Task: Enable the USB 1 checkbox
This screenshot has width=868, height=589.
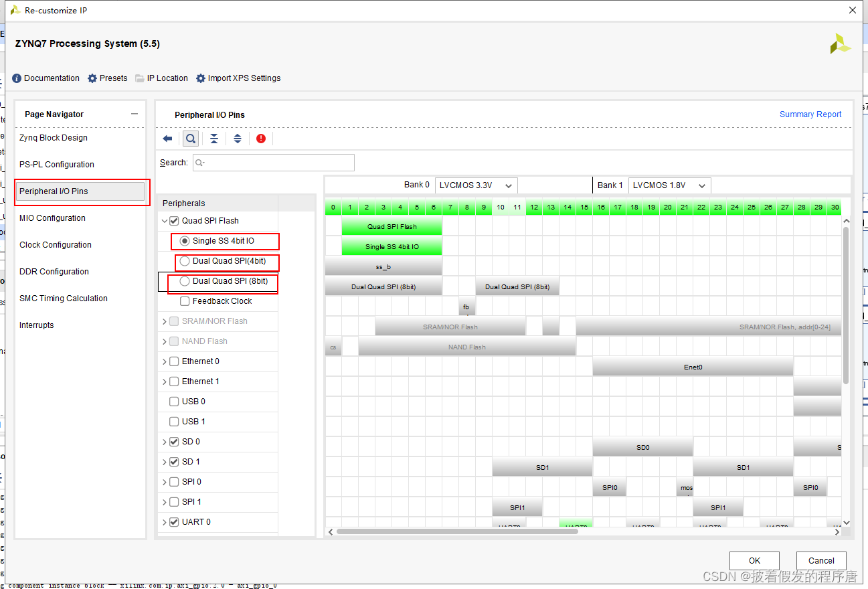Action: click(174, 422)
